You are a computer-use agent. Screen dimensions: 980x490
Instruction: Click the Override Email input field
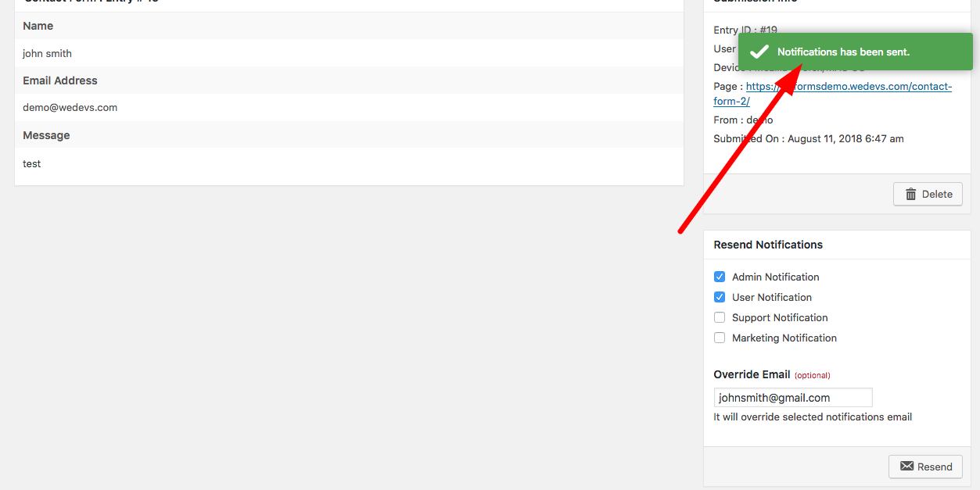[792, 397]
